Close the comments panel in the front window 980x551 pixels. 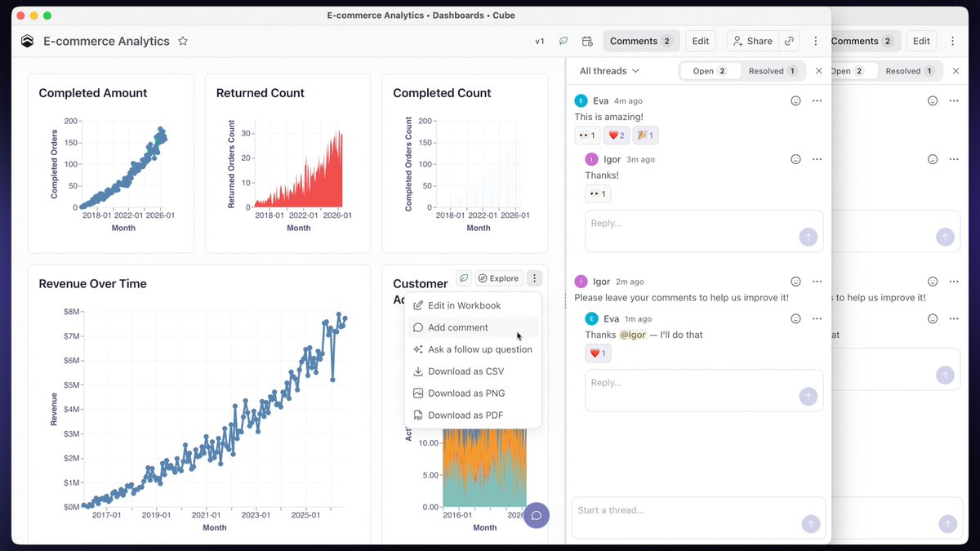(x=819, y=71)
